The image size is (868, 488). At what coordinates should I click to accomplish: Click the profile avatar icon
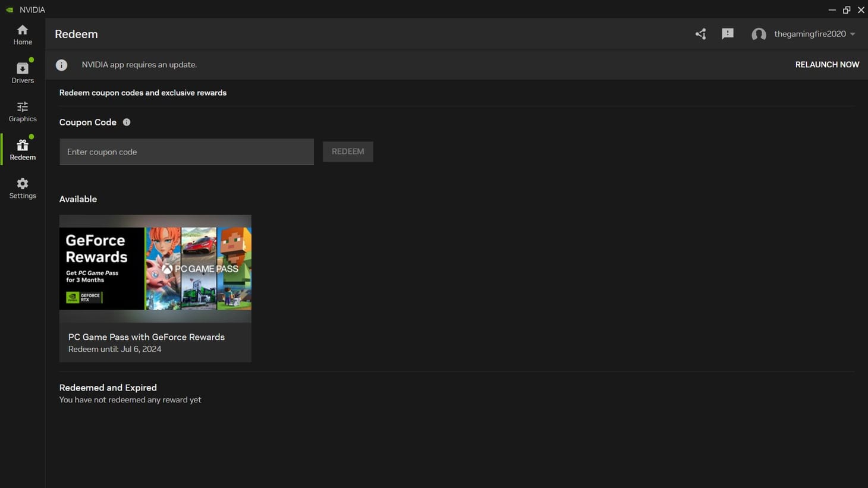[759, 34]
